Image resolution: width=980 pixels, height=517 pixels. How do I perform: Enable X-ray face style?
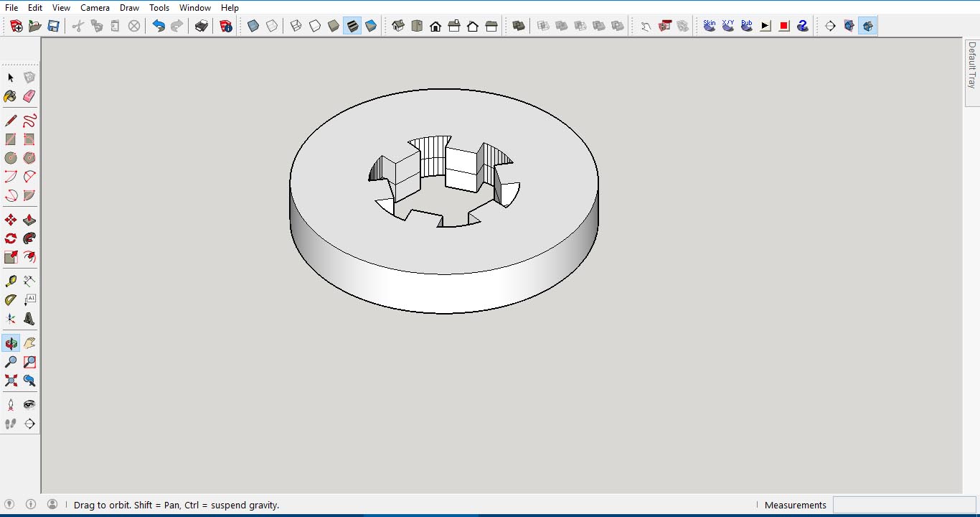[253, 25]
